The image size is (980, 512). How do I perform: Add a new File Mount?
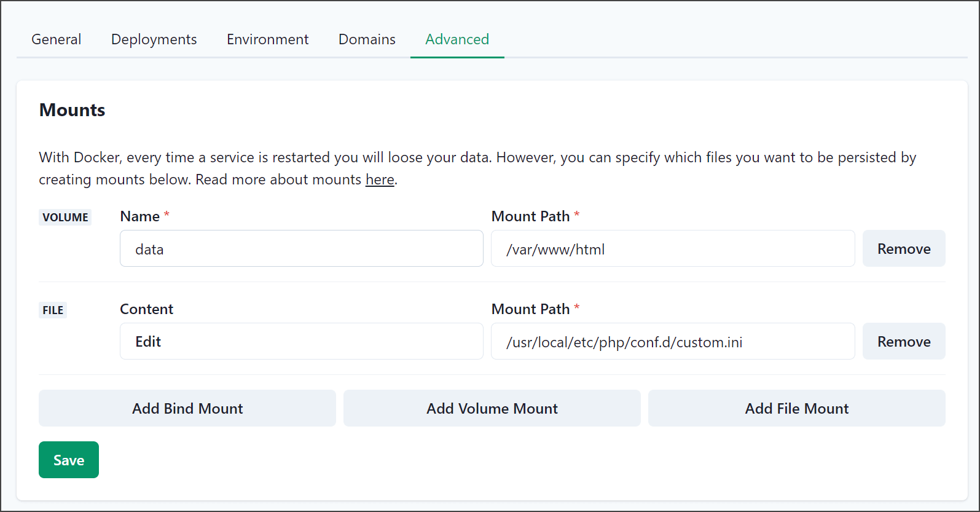pyautogui.click(x=797, y=408)
